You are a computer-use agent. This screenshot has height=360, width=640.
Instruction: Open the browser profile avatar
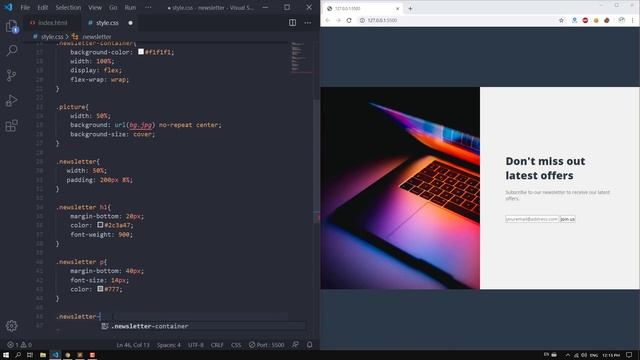(621, 20)
